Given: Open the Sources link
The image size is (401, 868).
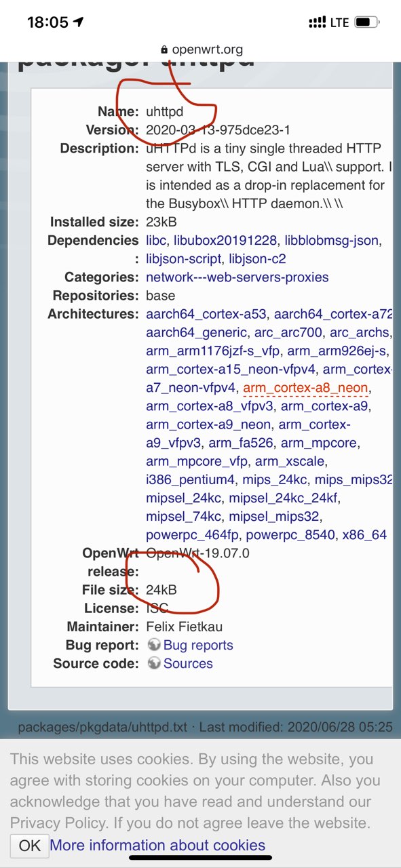Looking at the screenshot, I should pyautogui.click(x=188, y=663).
